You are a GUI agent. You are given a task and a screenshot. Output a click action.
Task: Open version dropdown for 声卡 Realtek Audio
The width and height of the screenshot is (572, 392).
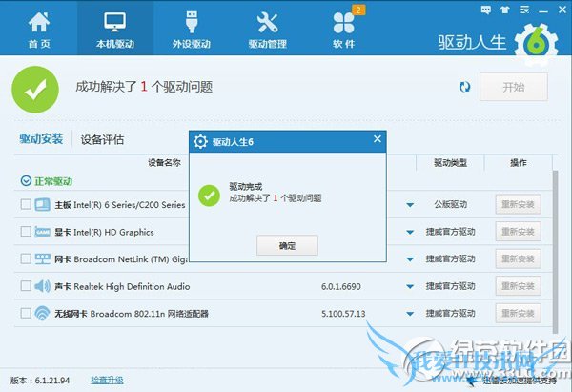(410, 286)
